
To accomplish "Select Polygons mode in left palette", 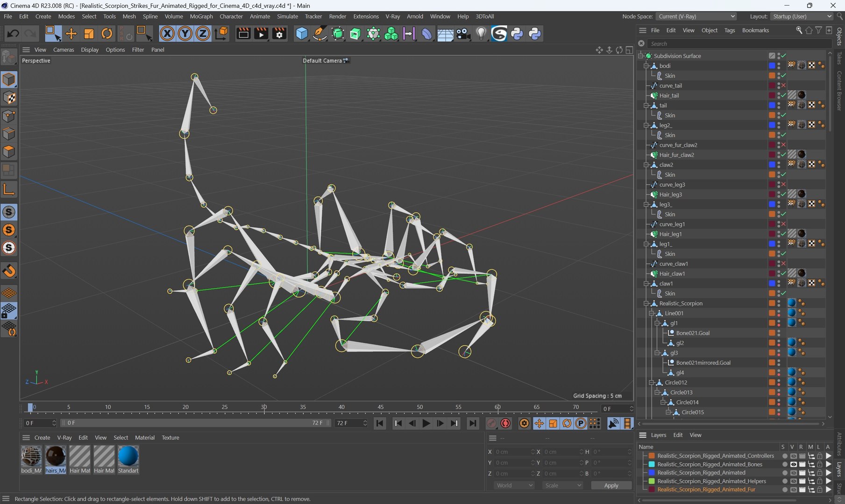I will (x=9, y=152).
